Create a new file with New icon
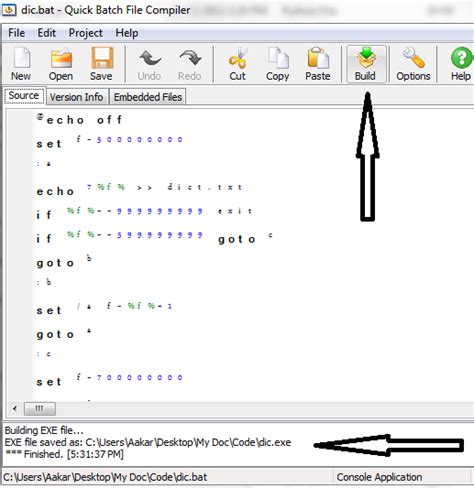 (x=21, y=64)
